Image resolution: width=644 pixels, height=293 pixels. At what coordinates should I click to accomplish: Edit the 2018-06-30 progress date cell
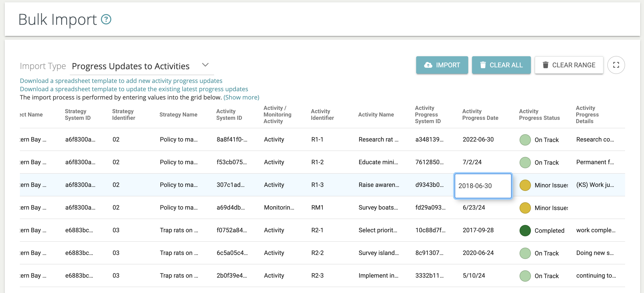482,185
